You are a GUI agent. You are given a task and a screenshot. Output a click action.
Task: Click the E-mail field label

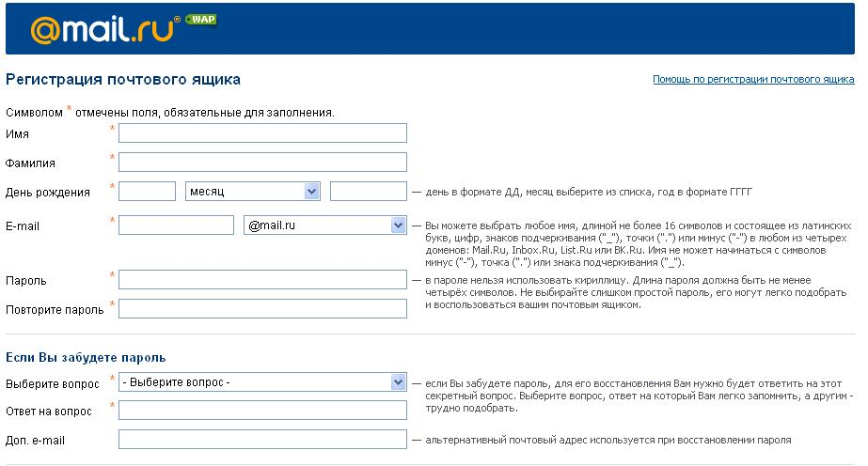(23, 226)
